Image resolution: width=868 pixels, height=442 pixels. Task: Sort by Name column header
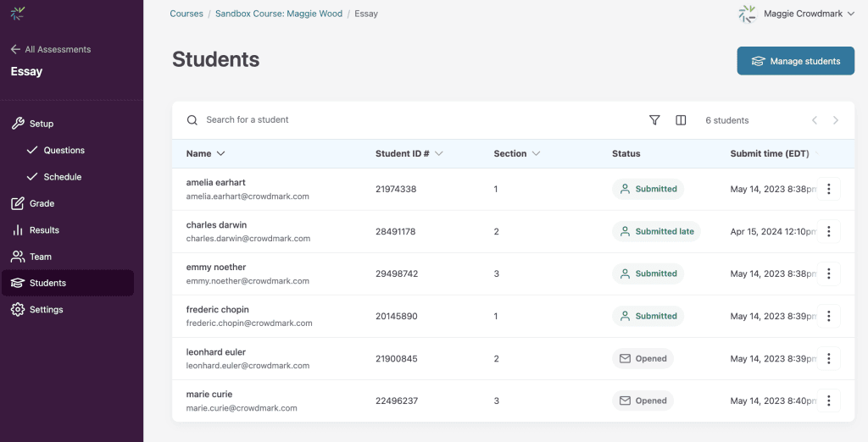205,154
